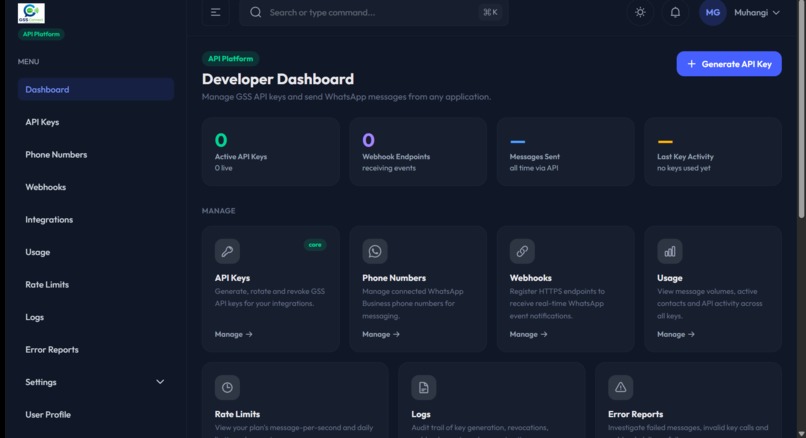
Task: Click the Error Reports card title
Action: (635, 414)
